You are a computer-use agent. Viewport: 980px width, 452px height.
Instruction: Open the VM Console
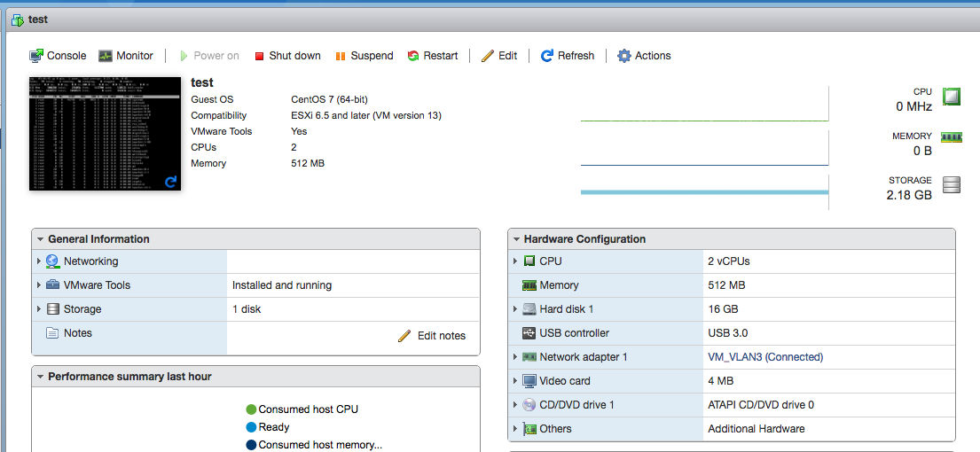(x=58, y=56)
